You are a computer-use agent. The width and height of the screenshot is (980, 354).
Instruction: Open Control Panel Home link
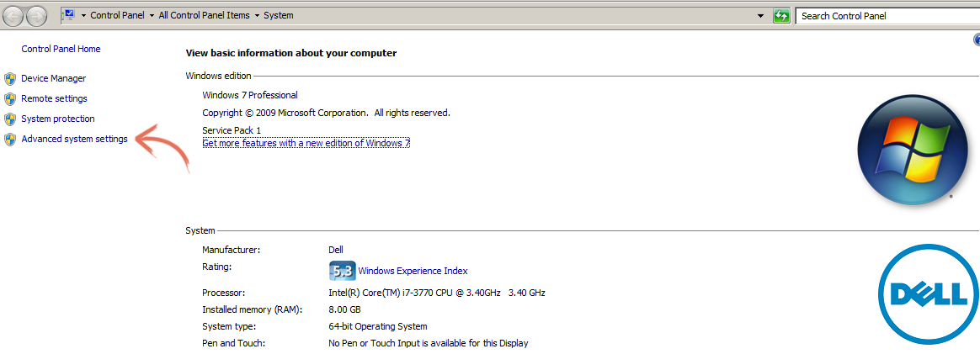pyautogui.click(x=61, y=49)
